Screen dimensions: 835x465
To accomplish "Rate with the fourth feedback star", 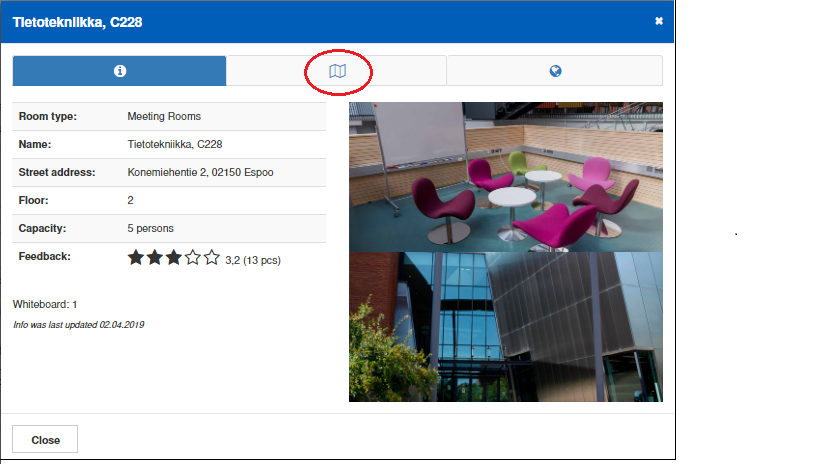I will [193, 258].
